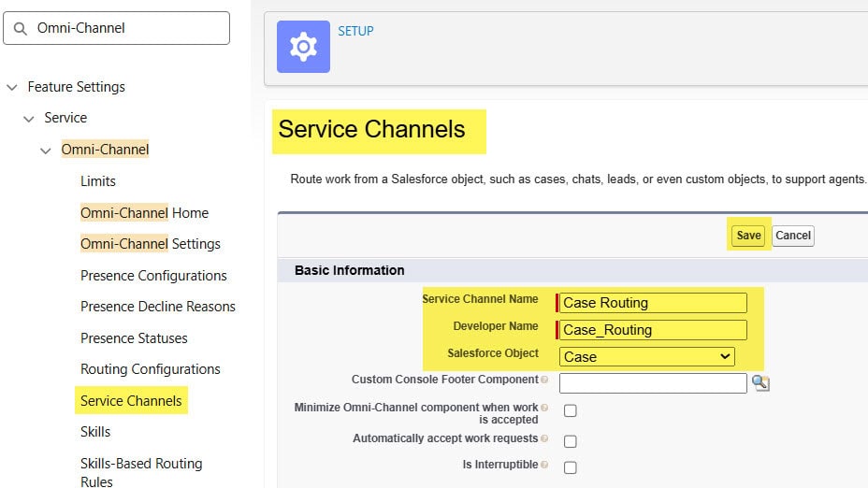The height and width of the screenshot is (488, 868).
Task: Click the Save button
Action: [x=748, y=236]
